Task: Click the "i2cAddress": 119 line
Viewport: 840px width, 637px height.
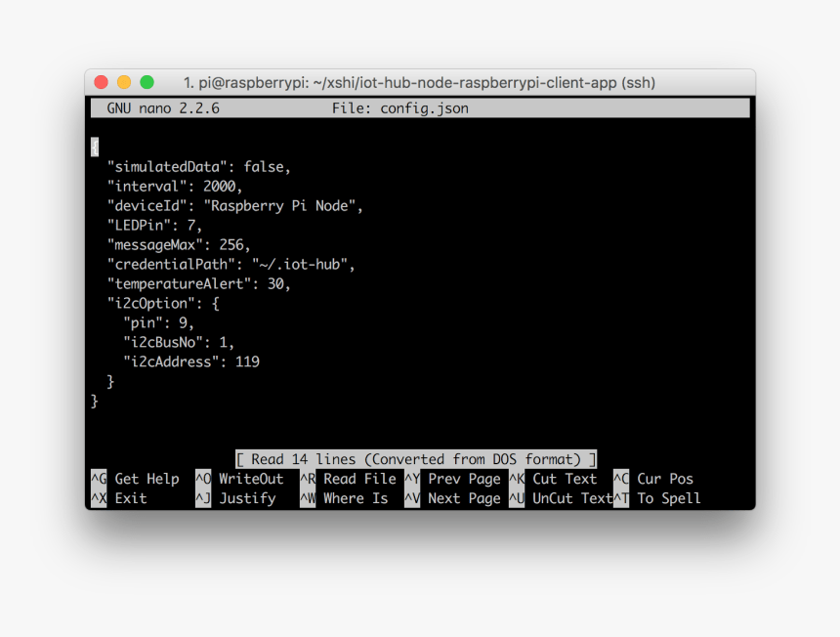Action: pyautogui.click(x=191, y=362)
